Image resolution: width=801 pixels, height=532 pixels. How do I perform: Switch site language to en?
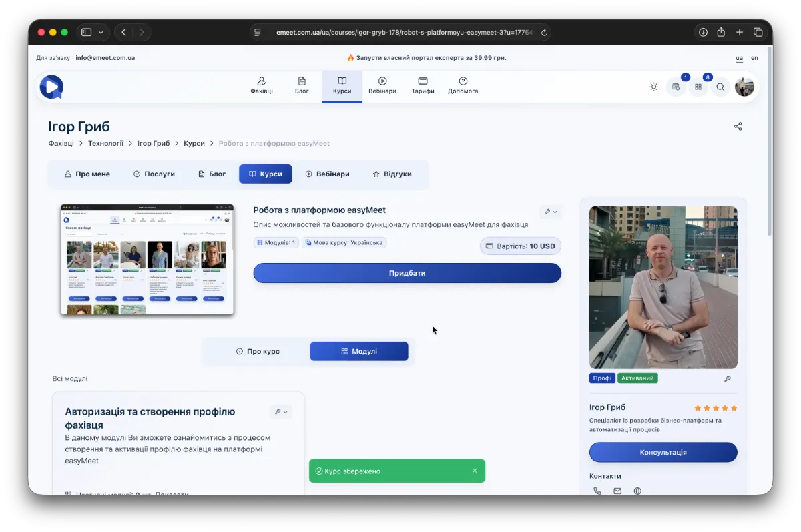point(754,58)
